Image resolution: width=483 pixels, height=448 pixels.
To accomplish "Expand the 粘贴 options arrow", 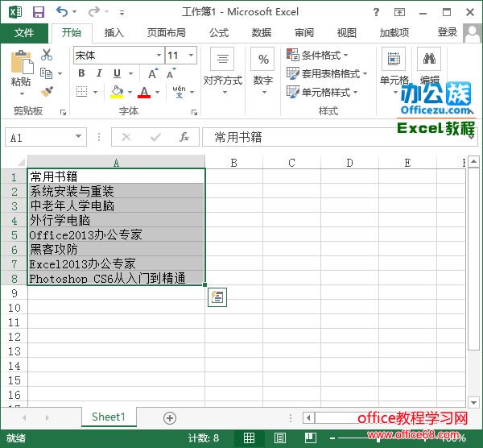I will 22,93.
